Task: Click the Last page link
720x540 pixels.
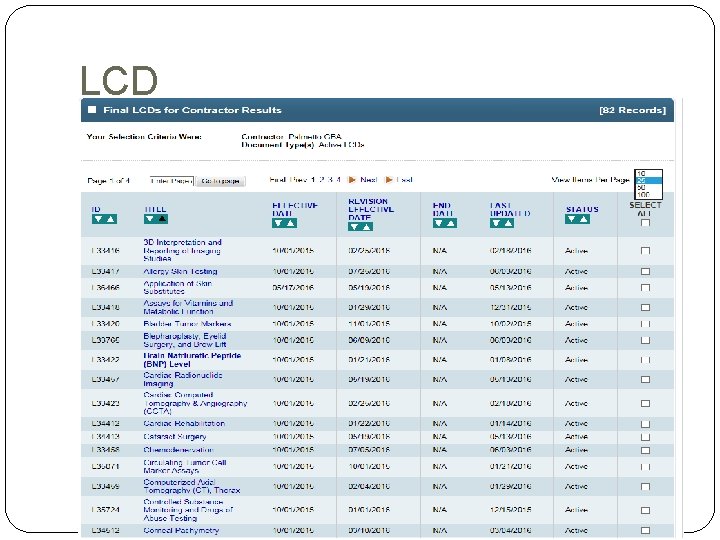Action: click(x=405, y=180)
